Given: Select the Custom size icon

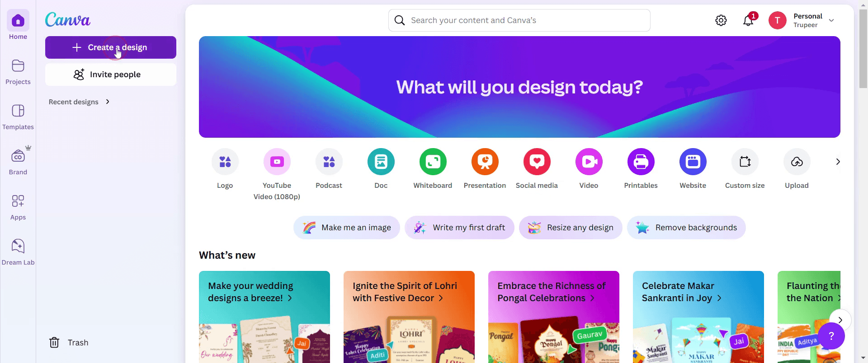Looking at the screenshot, I should tap(745, 162).
